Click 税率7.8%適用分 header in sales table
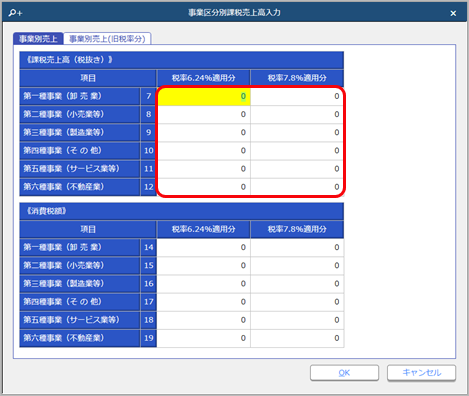The height and width of the screenshot is (396, 469). [297, 78]
